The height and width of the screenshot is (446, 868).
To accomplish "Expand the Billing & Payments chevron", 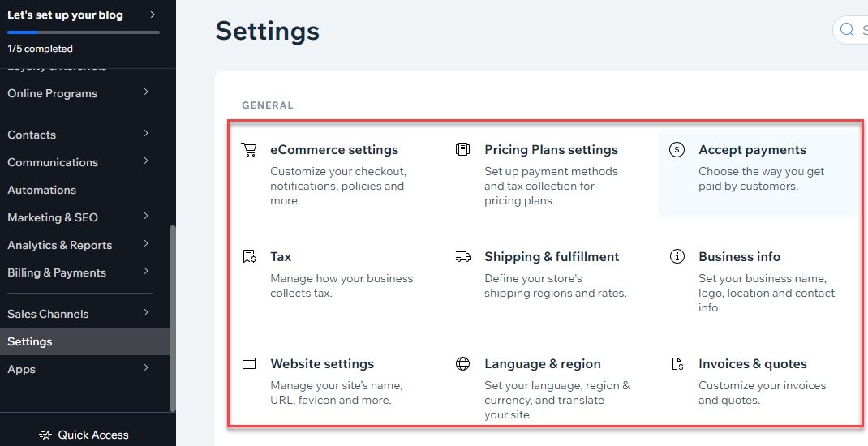I will click(x=146, y=271).
